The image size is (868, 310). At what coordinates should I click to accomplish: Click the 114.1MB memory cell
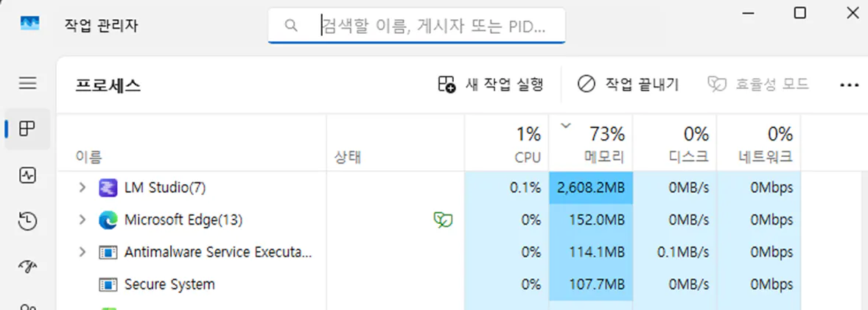[591, 252]
